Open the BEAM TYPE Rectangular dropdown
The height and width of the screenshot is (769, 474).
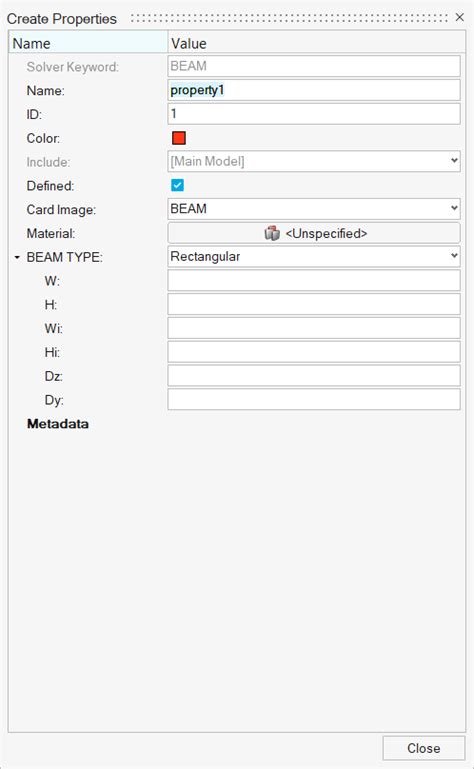314,256
